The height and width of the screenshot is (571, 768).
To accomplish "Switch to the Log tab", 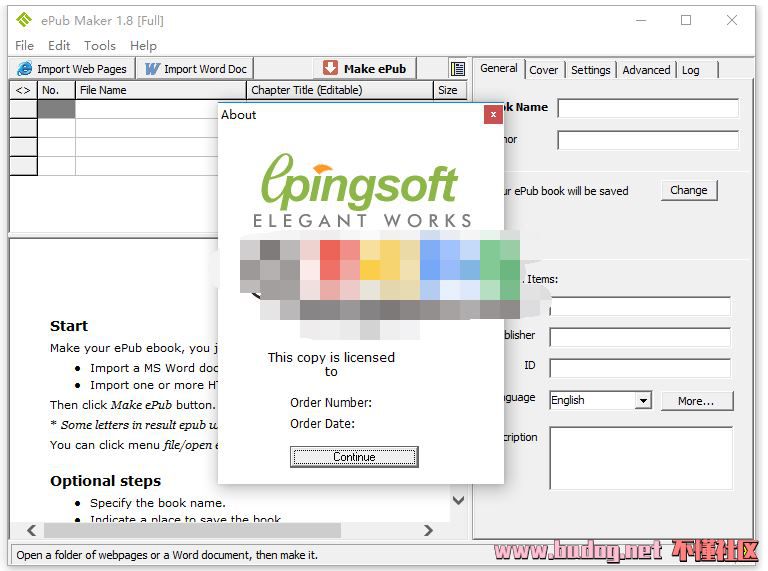I will 691,70.
